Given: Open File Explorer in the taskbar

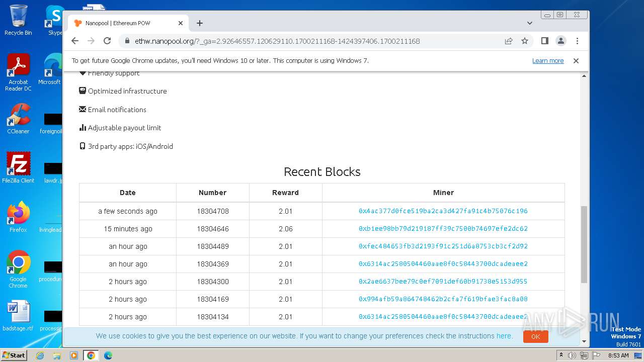Looking at the screenshot, I should 57,355.
